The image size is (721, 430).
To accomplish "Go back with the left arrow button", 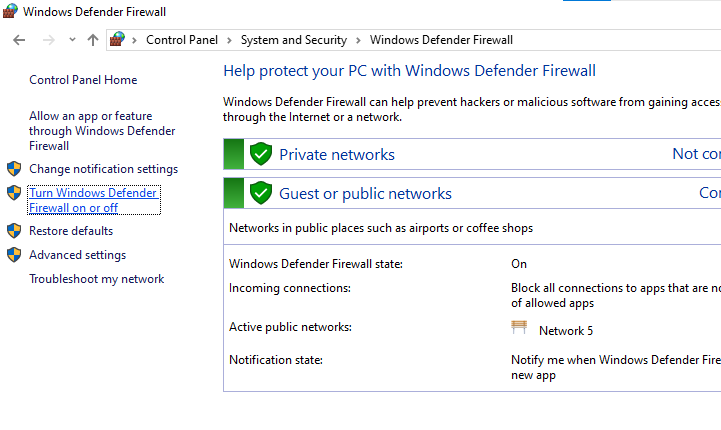I will coord(19,40).
